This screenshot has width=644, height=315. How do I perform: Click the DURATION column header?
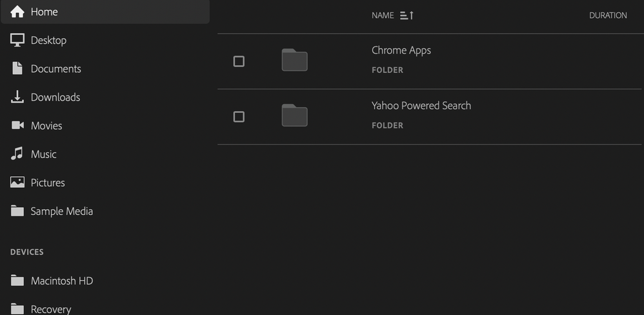[608, 15]
